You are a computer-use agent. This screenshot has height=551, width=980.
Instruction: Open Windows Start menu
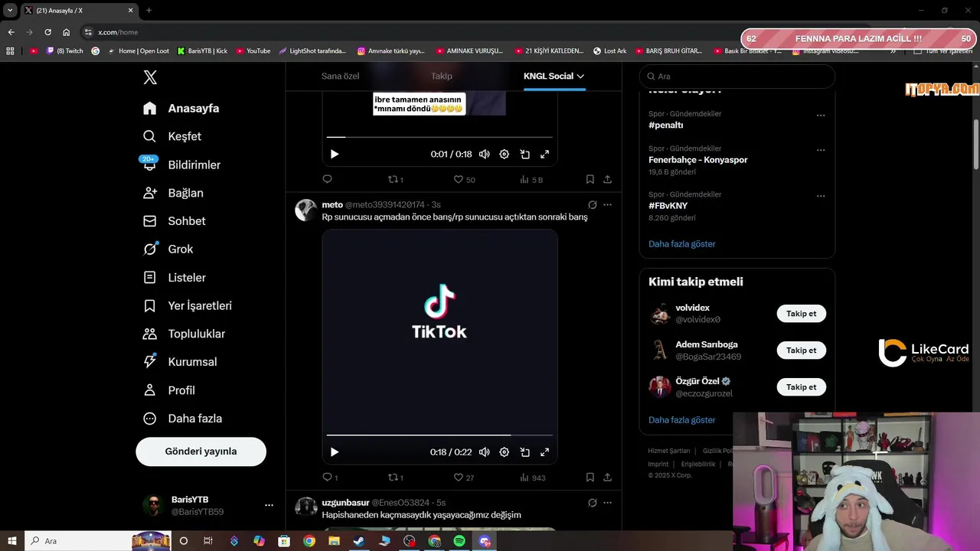pyautogui.click(x=11, y=541)
